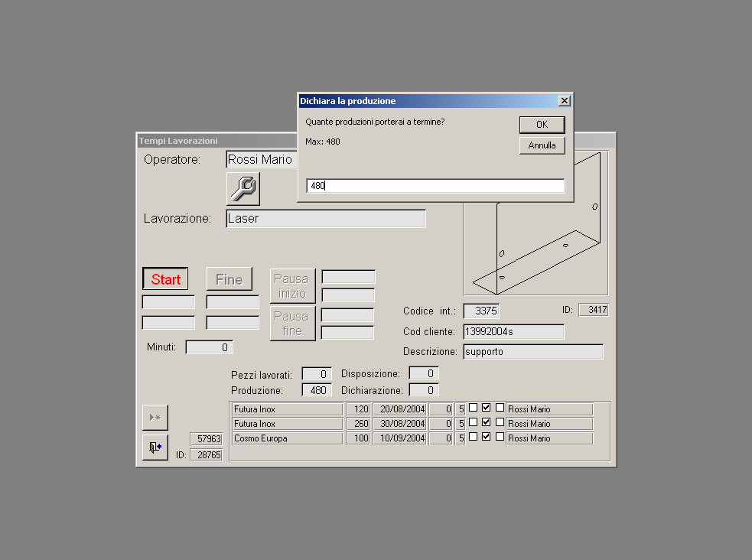Toggle checked box in 30/08/2004 row

coord(487,422)
